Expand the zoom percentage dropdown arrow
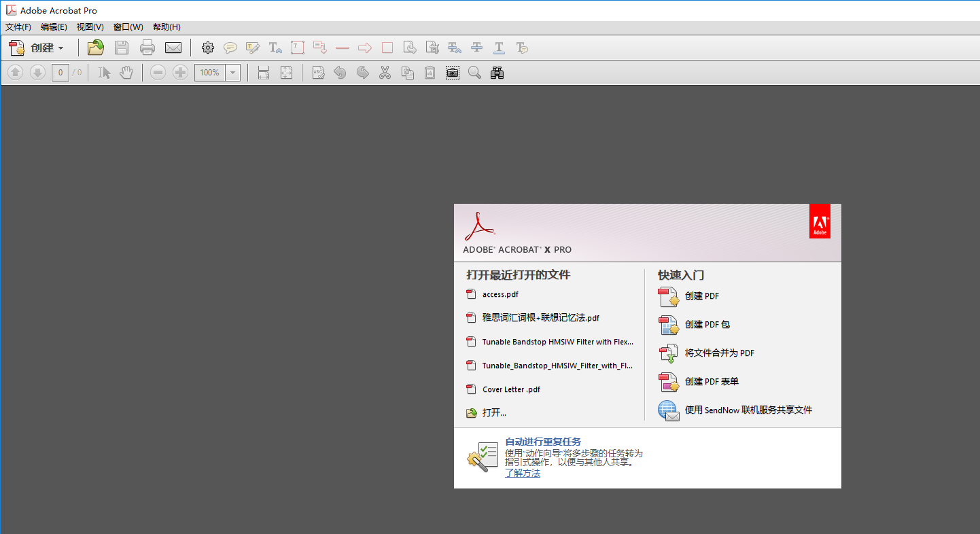This screenshot has height=534, width=980. click(233, 73)
